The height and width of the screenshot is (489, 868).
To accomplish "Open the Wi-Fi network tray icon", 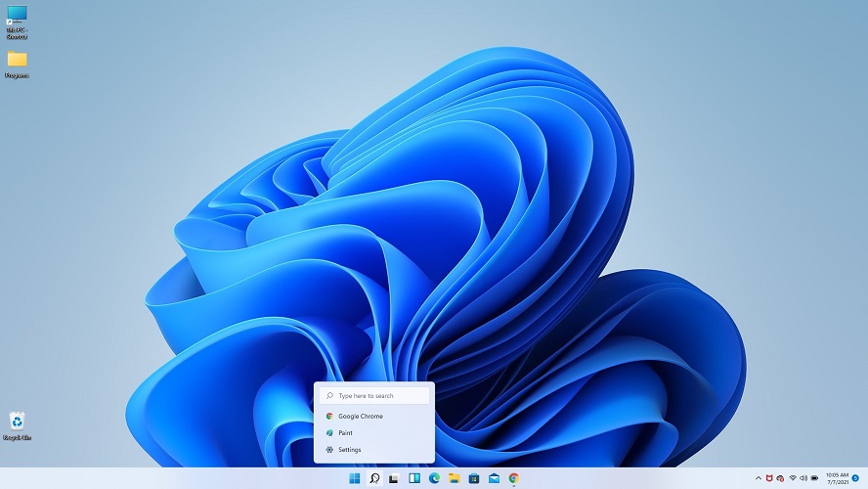I will (793, 478).
